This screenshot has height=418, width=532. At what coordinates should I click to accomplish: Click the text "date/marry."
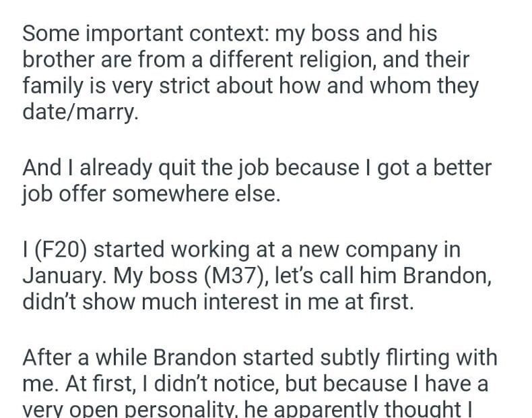(80, 112)
